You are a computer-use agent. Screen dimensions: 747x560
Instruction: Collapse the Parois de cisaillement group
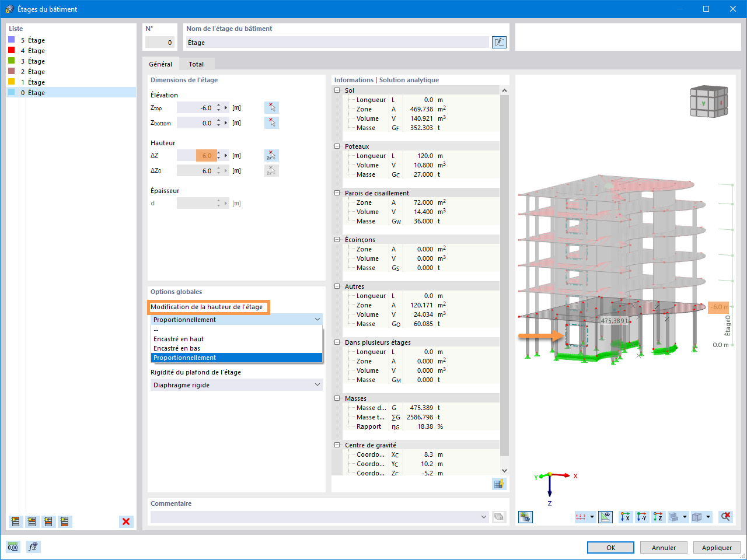tap(337, 193)
